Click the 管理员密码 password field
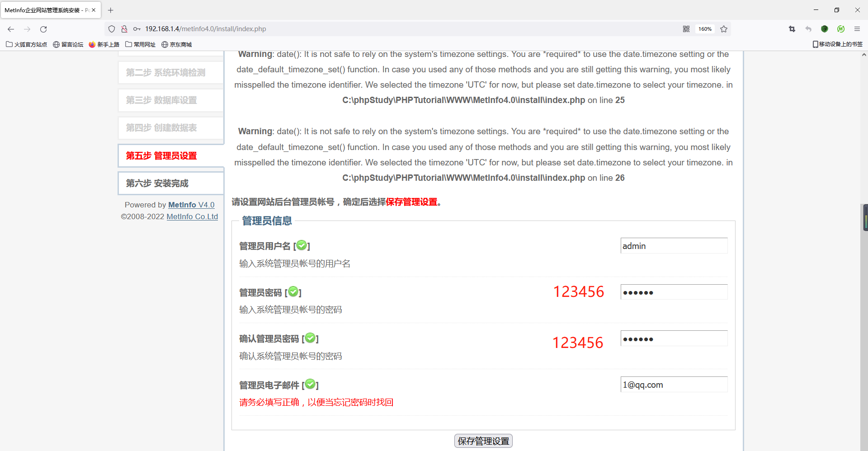The width and height of the screenshot is (868, 451). (674, 292)
